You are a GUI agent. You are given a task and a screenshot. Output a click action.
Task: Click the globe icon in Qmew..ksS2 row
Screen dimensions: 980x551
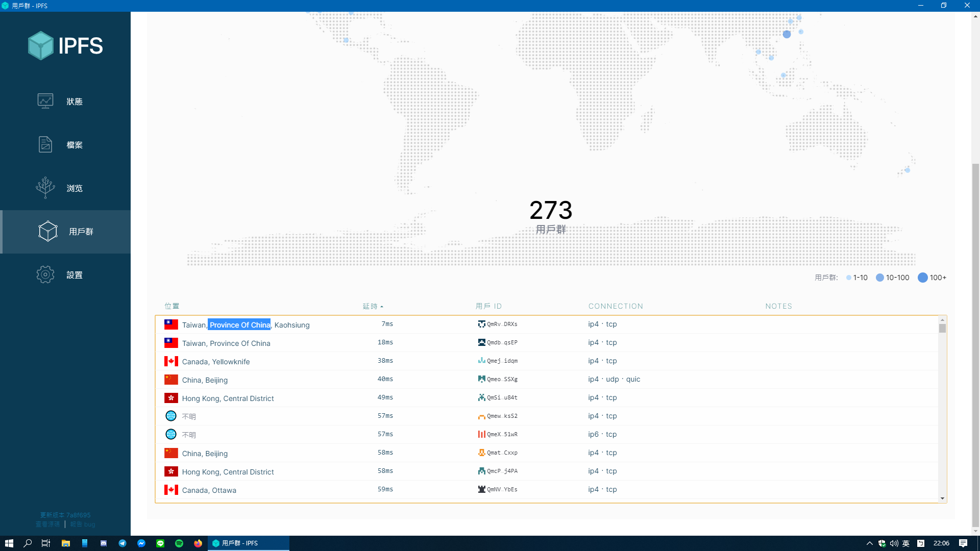171,416
